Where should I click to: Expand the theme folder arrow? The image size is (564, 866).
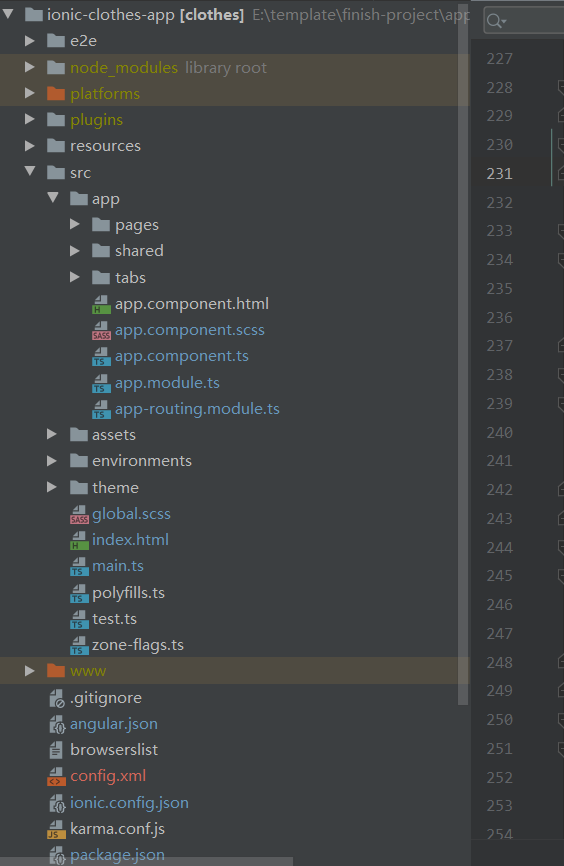pyautogui.click(x=52, y=487)
